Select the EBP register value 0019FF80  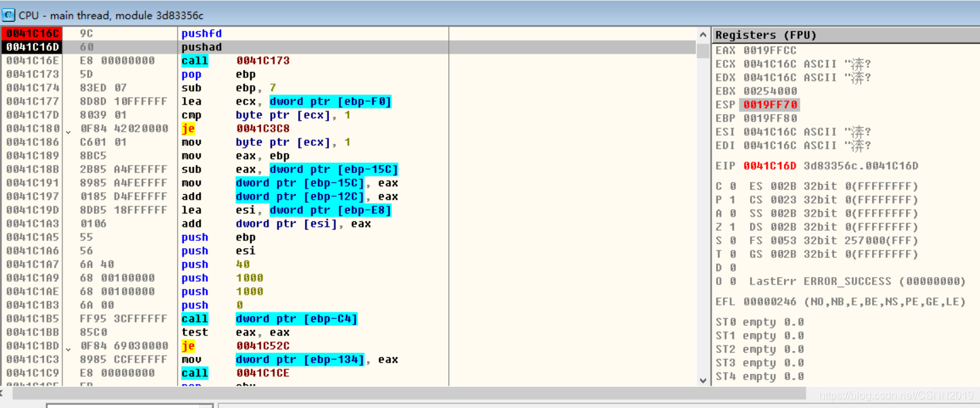[x=770, y=118]
